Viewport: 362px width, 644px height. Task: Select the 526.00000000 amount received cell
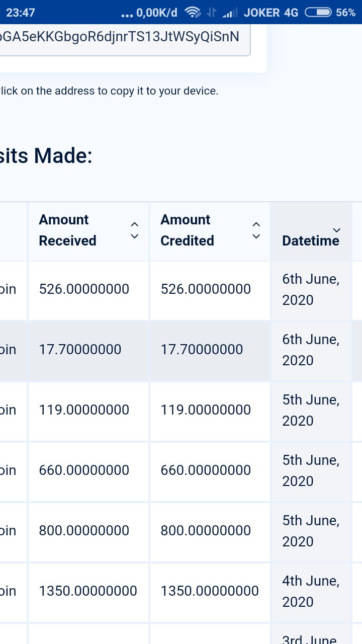coord(88,290)
